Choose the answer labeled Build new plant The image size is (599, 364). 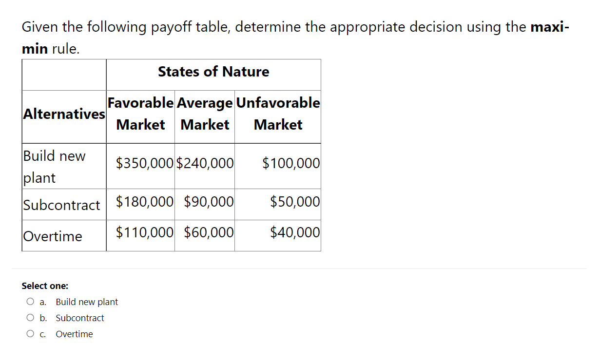click(x=87, y=302)
